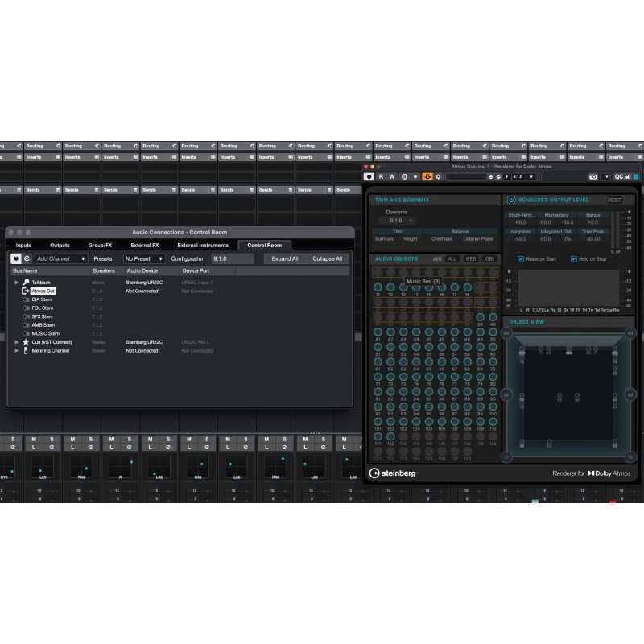Image resolution: width=644 pixels, height=644 pixels.
Task: Toggle Reset on Start checkbox
Action: pos(521,258)
